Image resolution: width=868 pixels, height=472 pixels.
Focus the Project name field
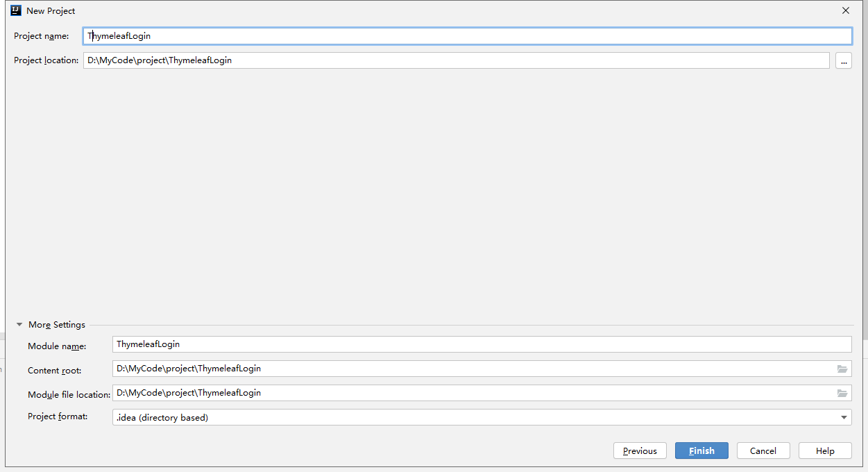click(468, 36)
